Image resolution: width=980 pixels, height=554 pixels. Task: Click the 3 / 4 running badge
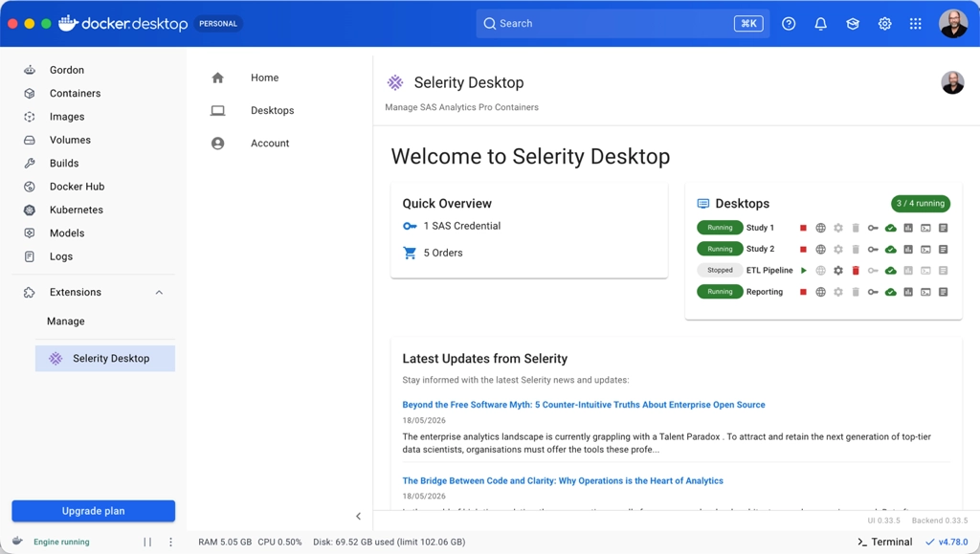coord(921,204)
